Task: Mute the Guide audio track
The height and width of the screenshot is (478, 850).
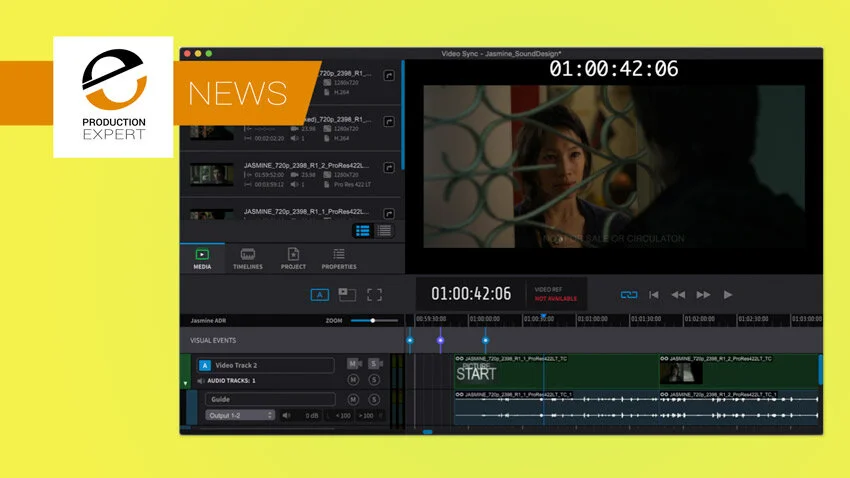Action: [x=353, y=399]
